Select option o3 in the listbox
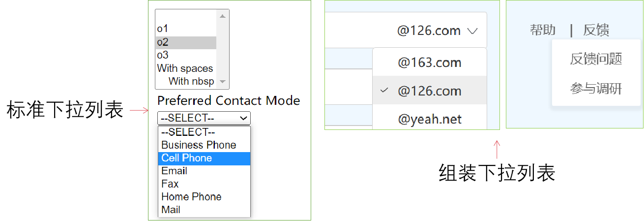The height and width of the screenshot is (221, 644). (x=163, y=55)
